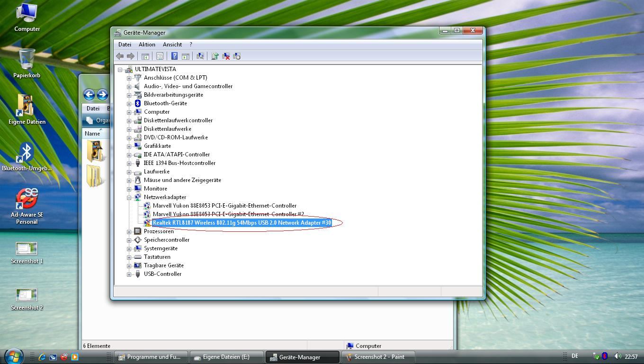Click the volume speaker tray icon
This screenshot has width=644, height=364.
617,356
